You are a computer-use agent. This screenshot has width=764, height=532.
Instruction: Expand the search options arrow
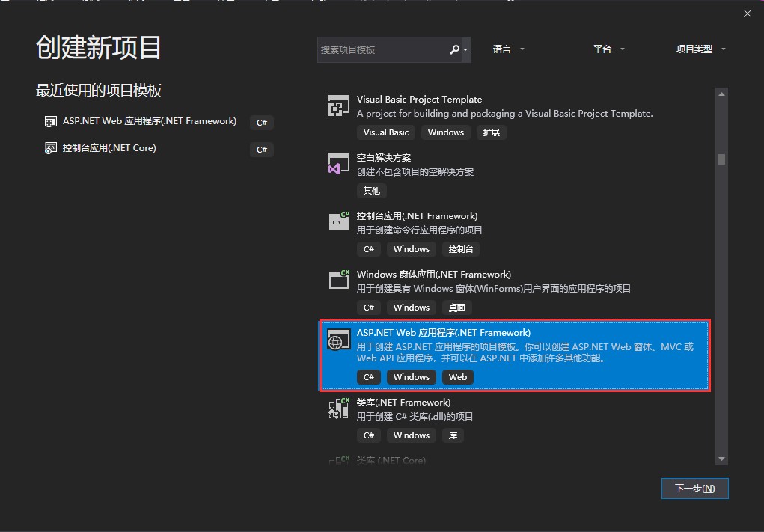tap(465, 49)
